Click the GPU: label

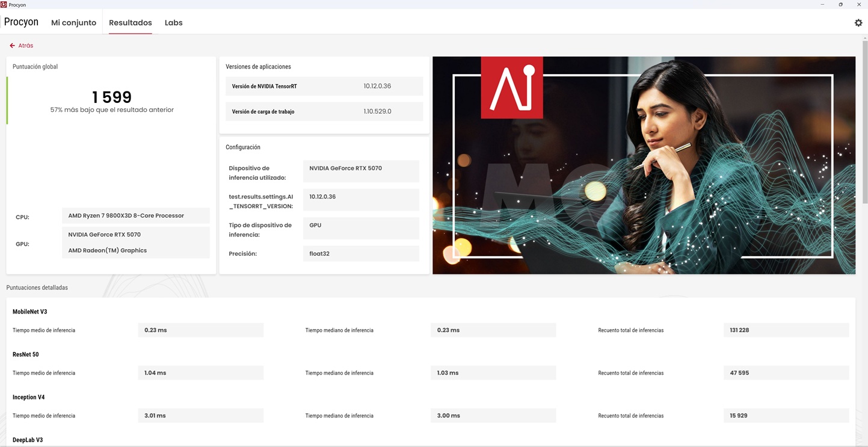tap(22, 244)
